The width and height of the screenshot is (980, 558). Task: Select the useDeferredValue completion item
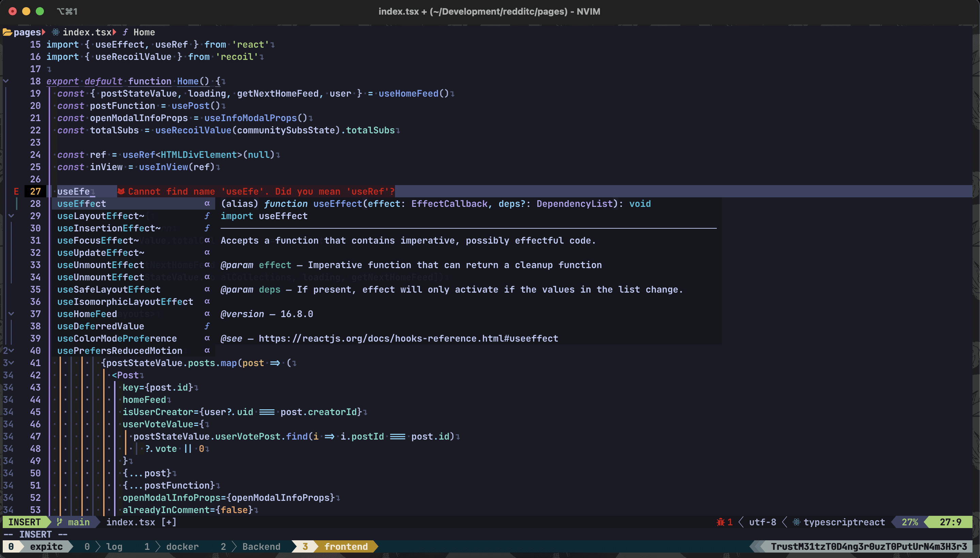(x=133, y=326)
